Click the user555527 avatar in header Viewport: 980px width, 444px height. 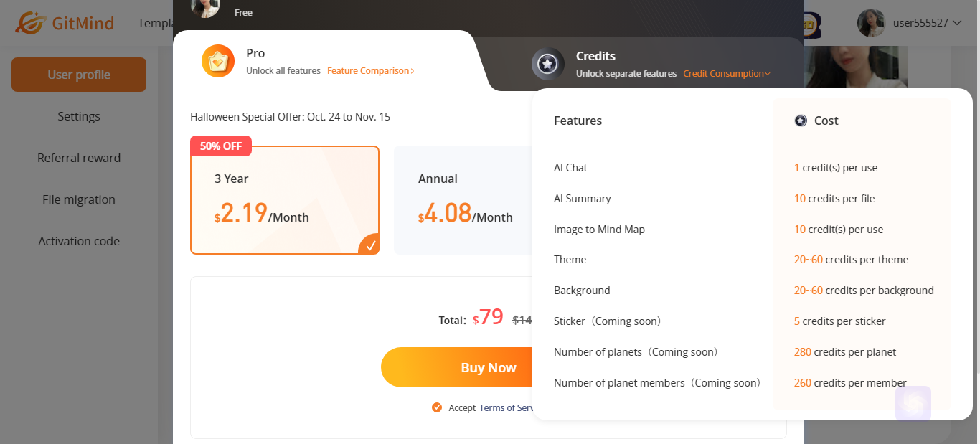click(871, 23)
